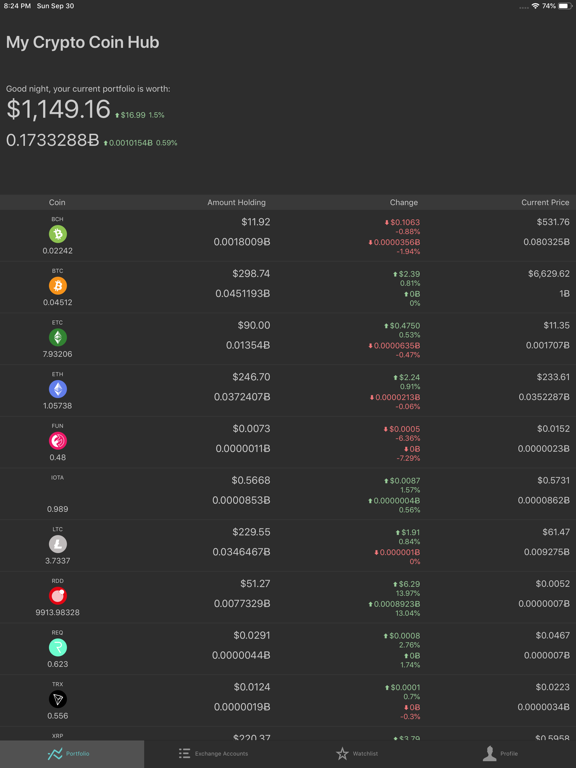Switch to the Watchlist tab
The width and height of the screenshot is (576, 768).
click(360, 754)
